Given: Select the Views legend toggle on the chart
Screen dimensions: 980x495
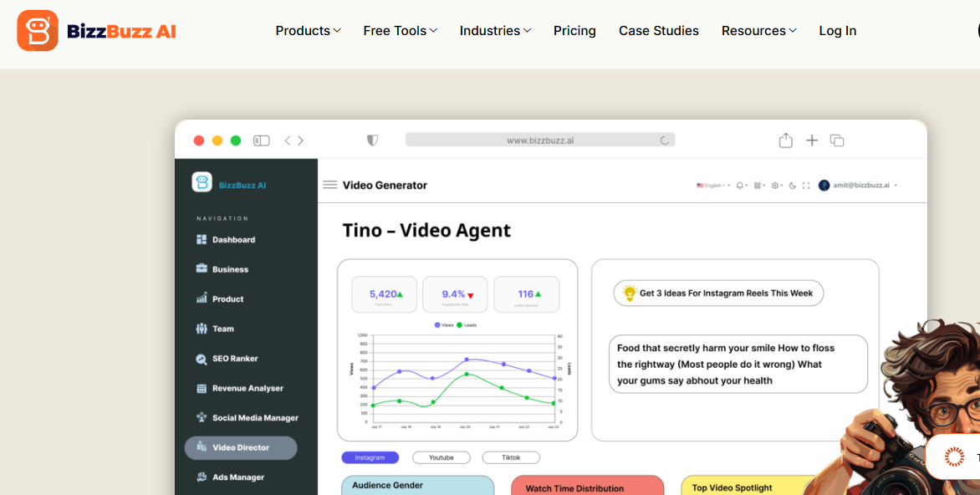Looking at the screenshot, I should pyautogui.click(x=444, y=324).
